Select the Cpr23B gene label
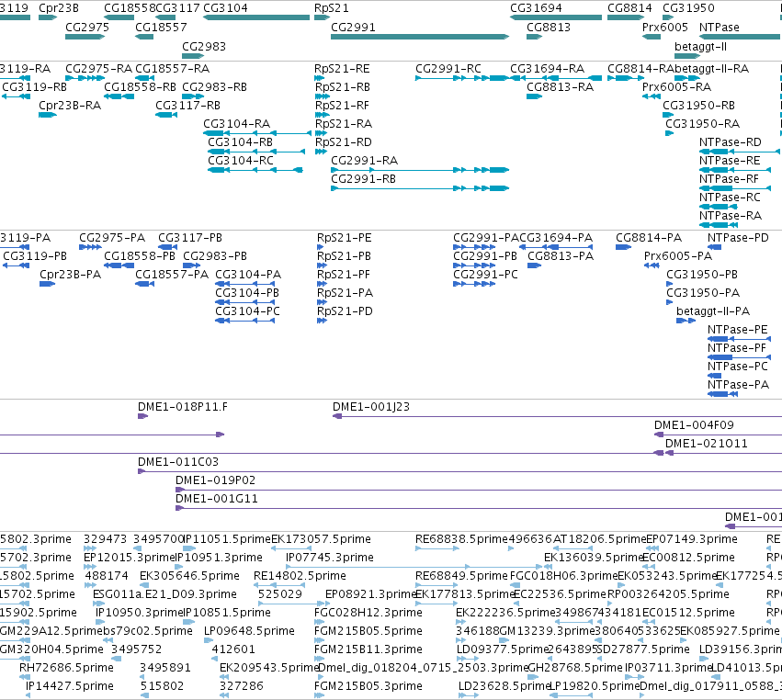Viewport: 782px width, 700px height. [59, 8]
